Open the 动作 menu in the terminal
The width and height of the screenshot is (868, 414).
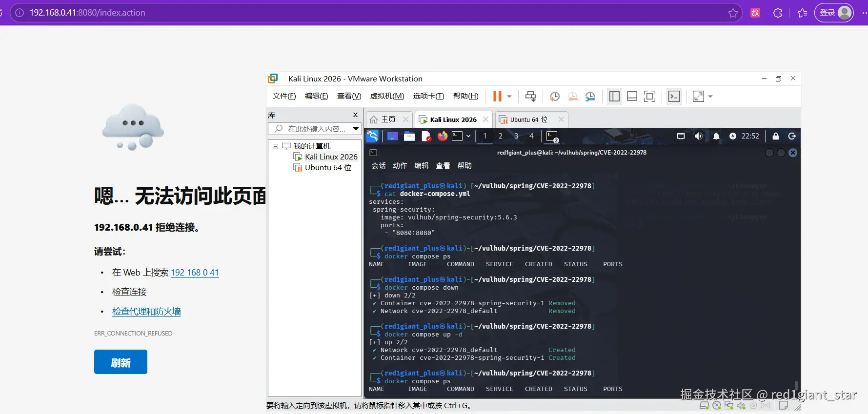click(x=400, y=166)
